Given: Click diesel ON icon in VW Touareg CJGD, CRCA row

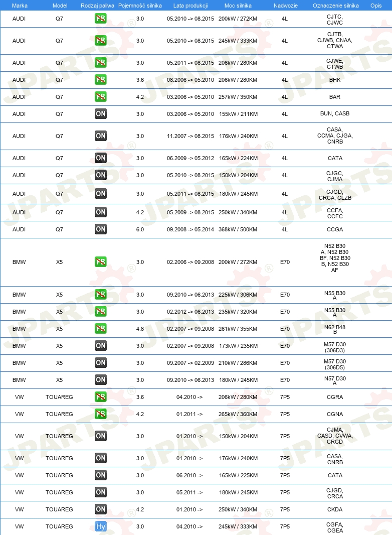Looking at the screenshot, I should coord(101,492).
